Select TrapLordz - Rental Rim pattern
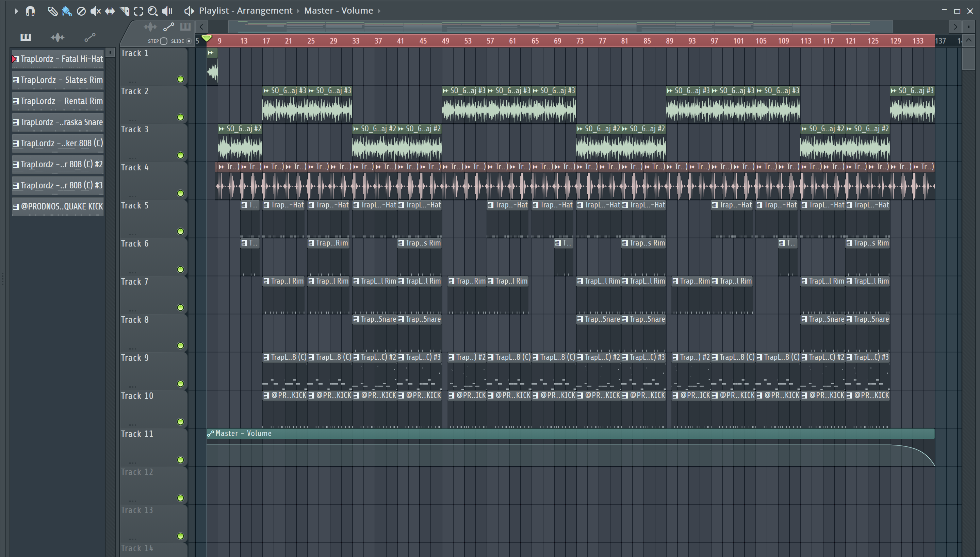Screen dimensions: 980x557 pyautogui.click(x=58, y=101)
